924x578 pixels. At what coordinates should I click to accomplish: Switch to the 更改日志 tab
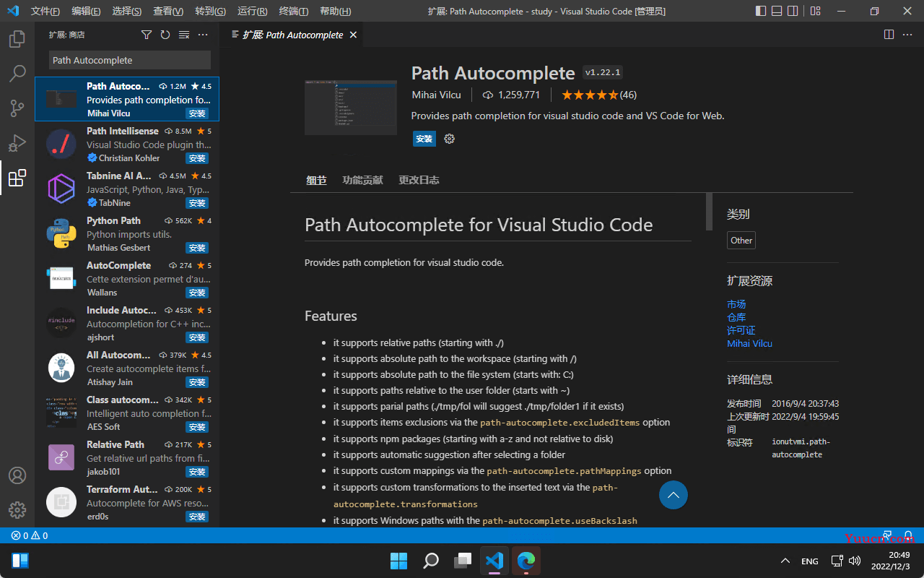419,180
